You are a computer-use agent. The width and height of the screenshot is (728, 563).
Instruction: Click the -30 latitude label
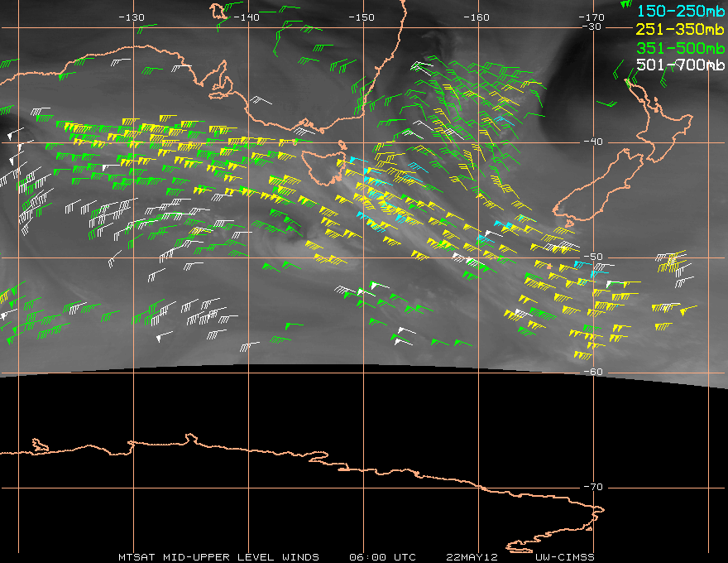(591, 26)
